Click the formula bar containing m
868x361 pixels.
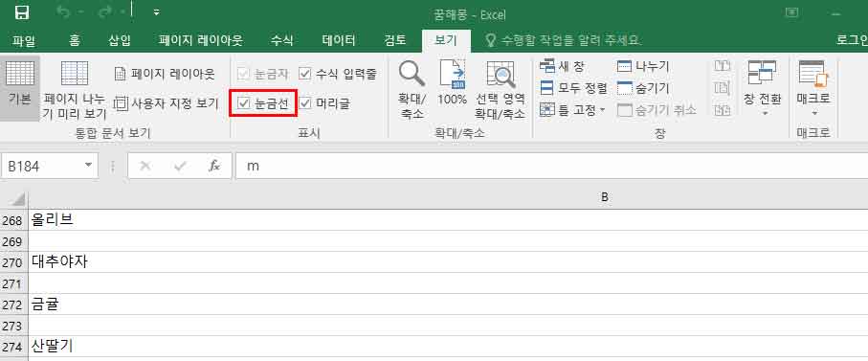pyautogui.click(x=551, y=166)
